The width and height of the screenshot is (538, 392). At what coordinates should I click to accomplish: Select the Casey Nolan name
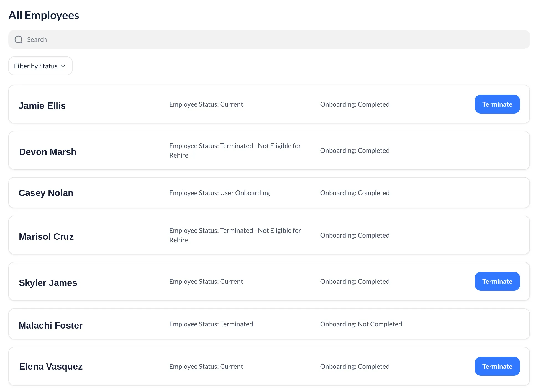(46, 193)
